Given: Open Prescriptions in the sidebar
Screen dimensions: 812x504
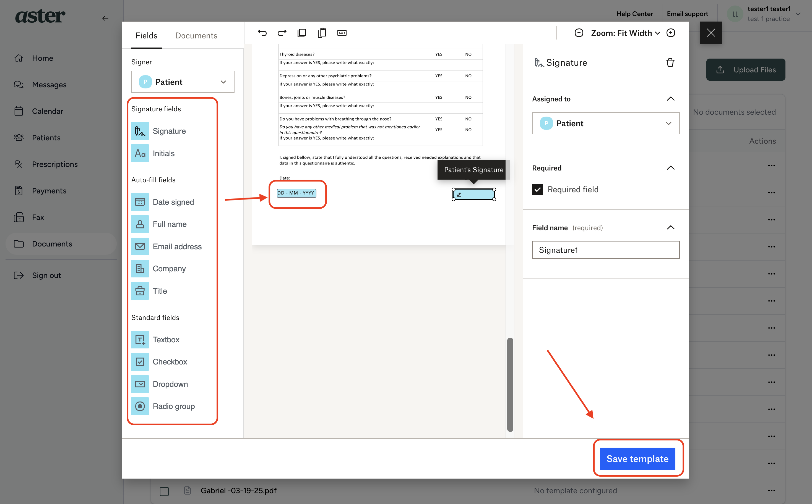Looking at the screenshot, I should pos(61,164).
